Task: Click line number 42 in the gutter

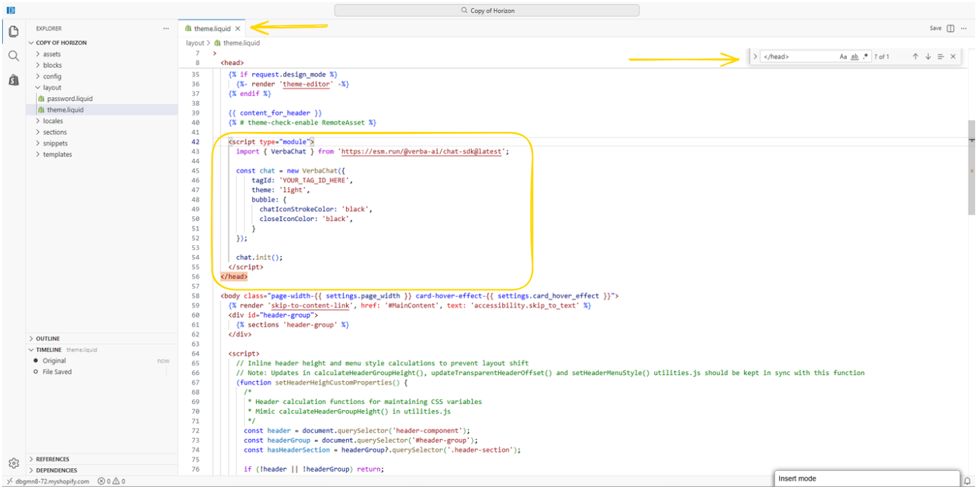Action: (x=195, y=142)
